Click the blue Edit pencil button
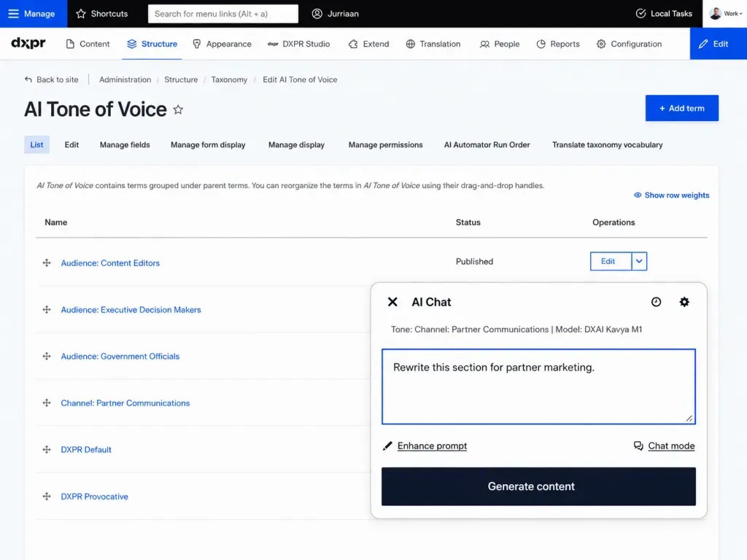The height and width of the screenshot is (560, 747). [718, 44]
